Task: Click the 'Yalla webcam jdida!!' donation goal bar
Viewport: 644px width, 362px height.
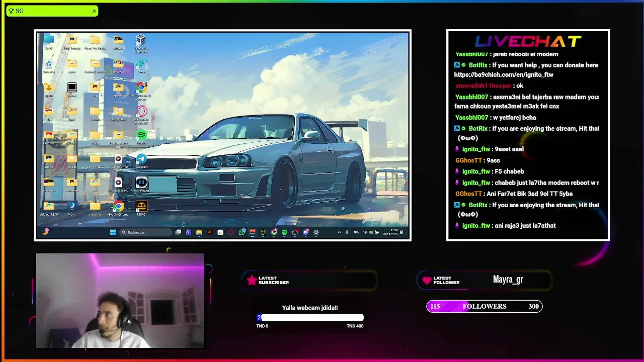Action: coord(310,318)
